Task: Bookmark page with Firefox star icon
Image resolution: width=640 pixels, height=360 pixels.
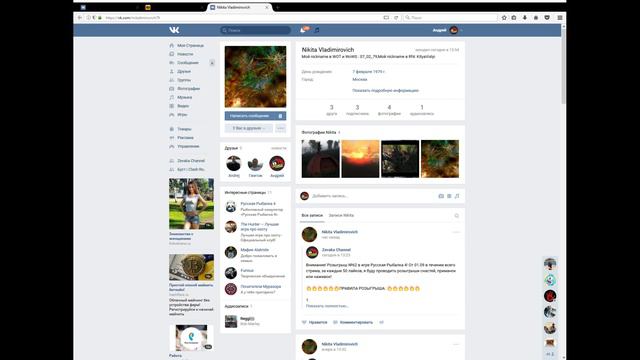Action: tap(504, 18)
